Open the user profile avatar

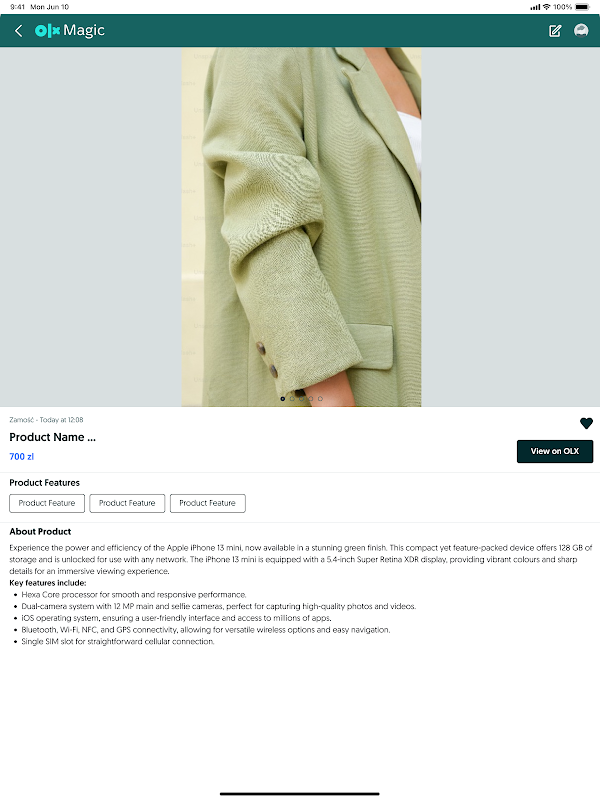point(581,31)
